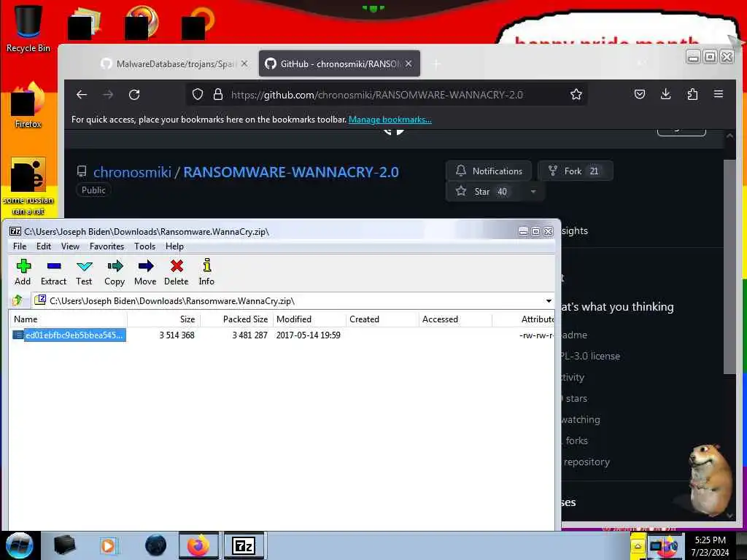Click the 7-Zip taskbar button

click(244, 545)
